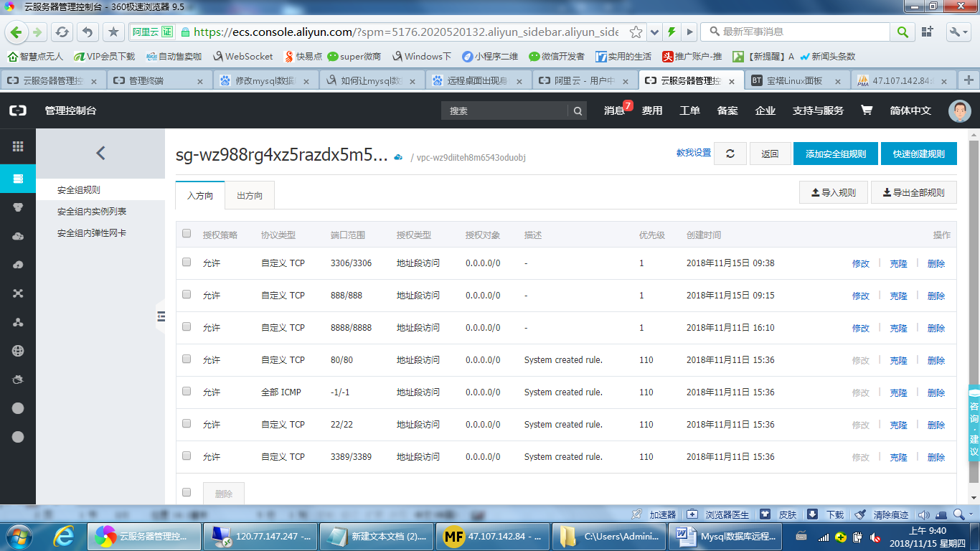Click the cloud icon next to the security group name

[398, 157]
